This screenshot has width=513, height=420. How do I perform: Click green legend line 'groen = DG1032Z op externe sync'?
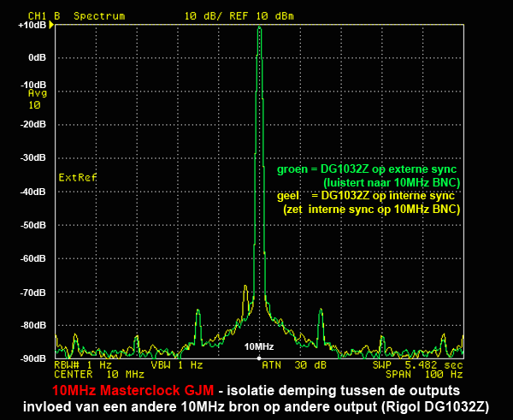[367, 169]
